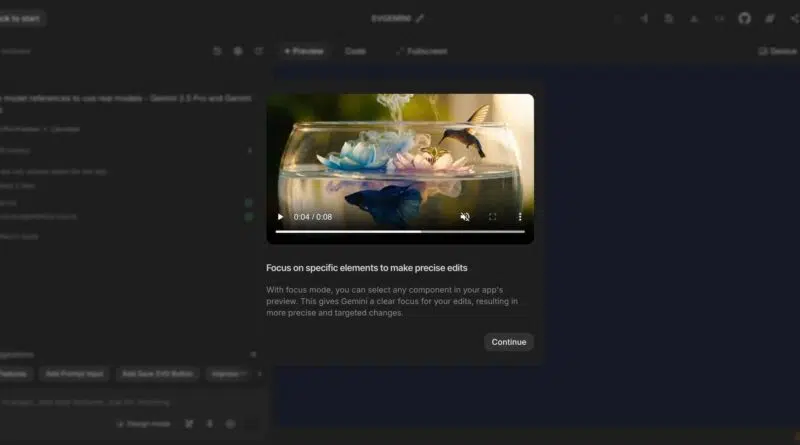Expand the collapsed section via its chevron
The height and width of the screenshot is (445, 800).
pos(249,151)
